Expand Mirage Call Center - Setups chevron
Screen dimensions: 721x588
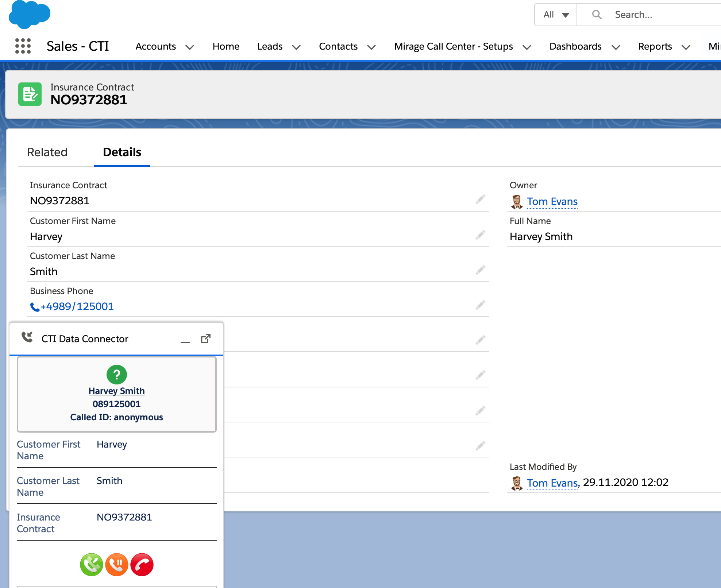point(527,47)
